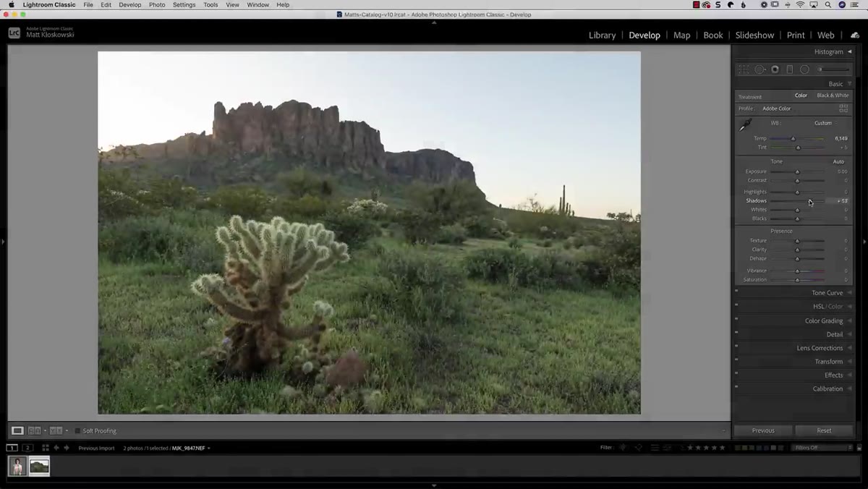Expand the Lens Corrections panel
The height and width of the screenshot is (489, 868).
[793, 348]
